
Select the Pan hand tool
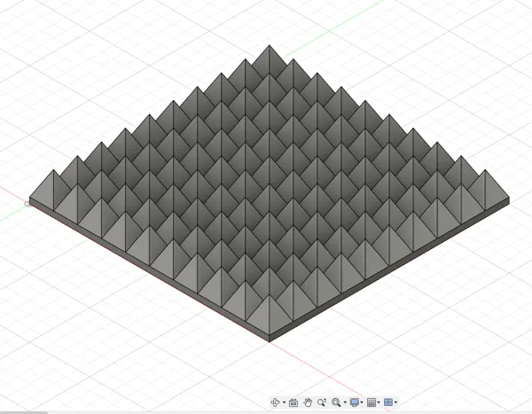click(308, 402)
